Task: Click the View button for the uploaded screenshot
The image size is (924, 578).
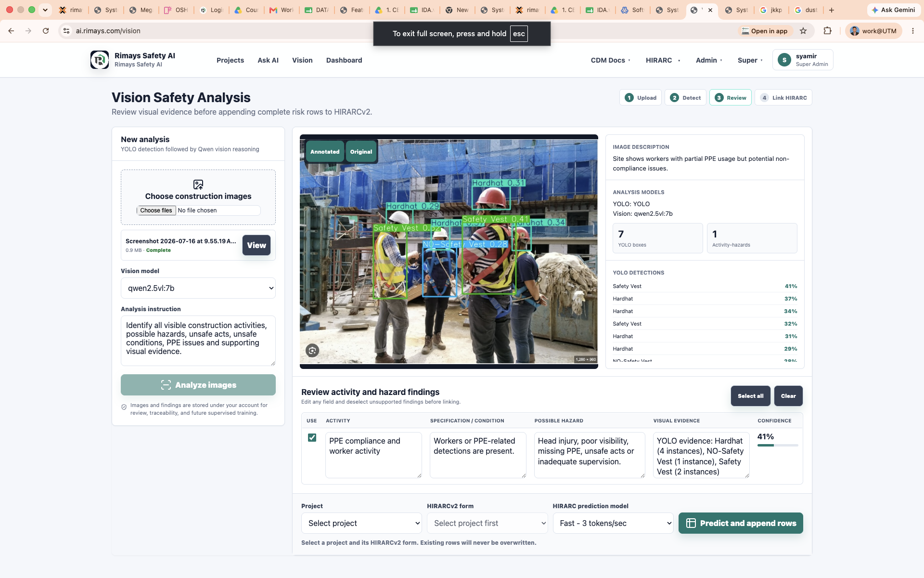Action: [257, 245]
